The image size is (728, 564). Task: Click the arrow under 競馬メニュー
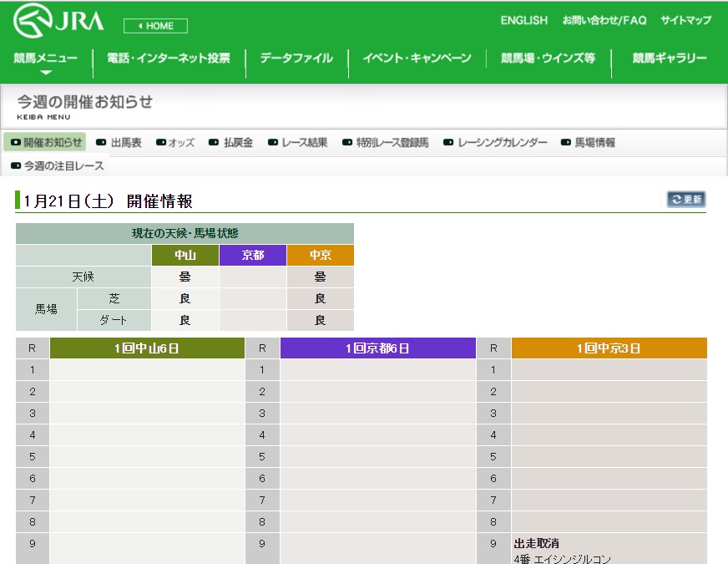point(45,73)
